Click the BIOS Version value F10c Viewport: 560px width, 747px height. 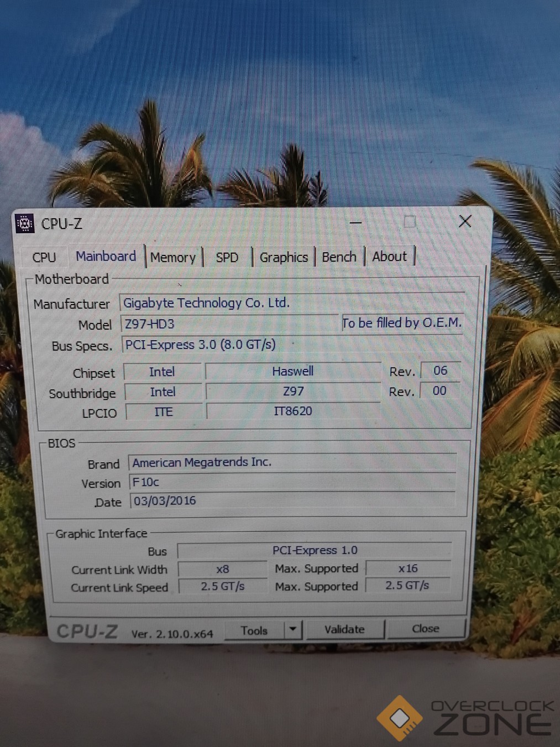(x=292, y=482)
